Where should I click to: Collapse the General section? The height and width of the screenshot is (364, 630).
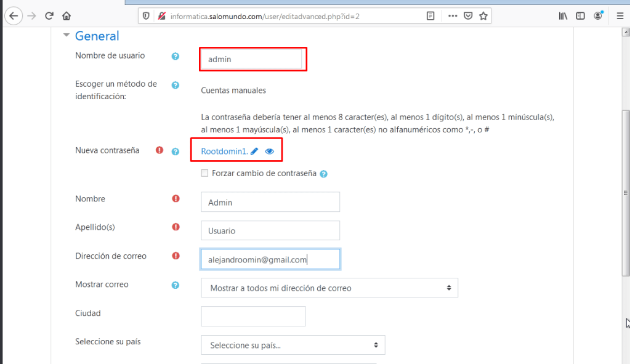pos(67,36)
